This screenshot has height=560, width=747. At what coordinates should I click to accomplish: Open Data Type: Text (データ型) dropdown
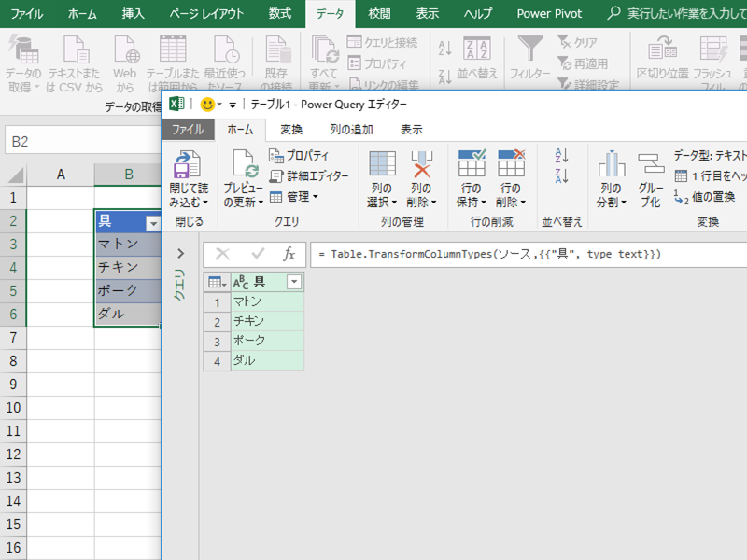click(710, 155)
